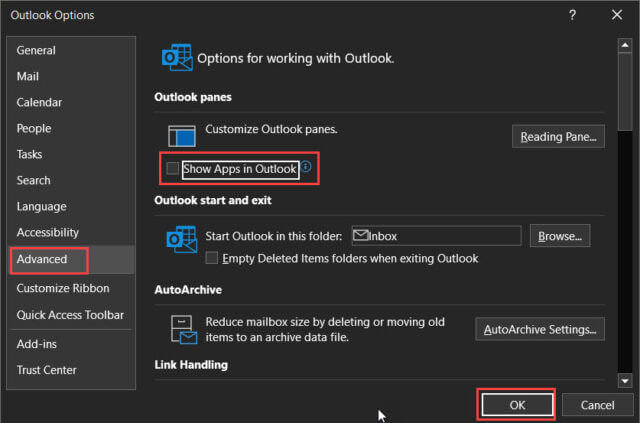The width and height of the screenshot is (640, 423).
Task: Click the info icon beside Show Apps in Outlook
Action: click(x=306, y=167)
